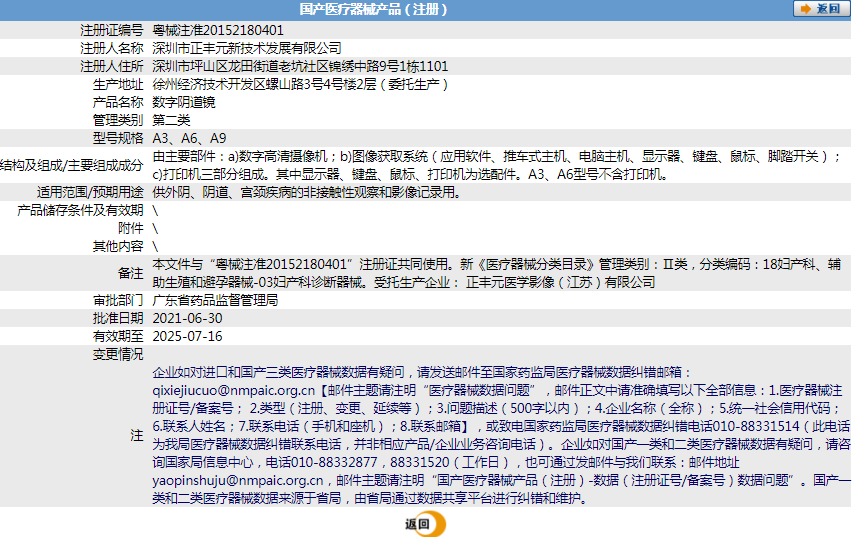Click phone number 010-88332877 in the note
Viewport: 853px width, 537px height.
334,462
